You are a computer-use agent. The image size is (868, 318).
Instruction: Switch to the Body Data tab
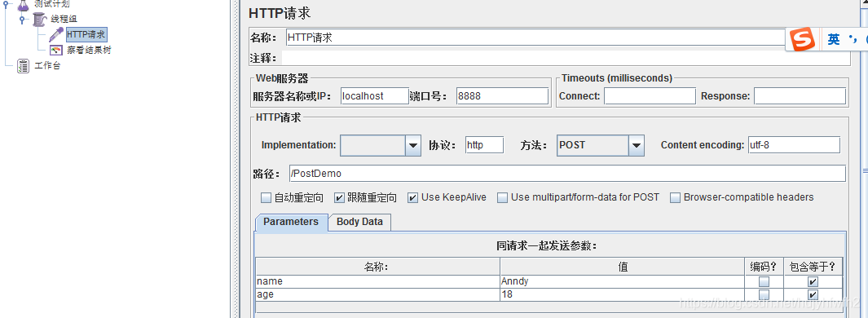[359, 222]
